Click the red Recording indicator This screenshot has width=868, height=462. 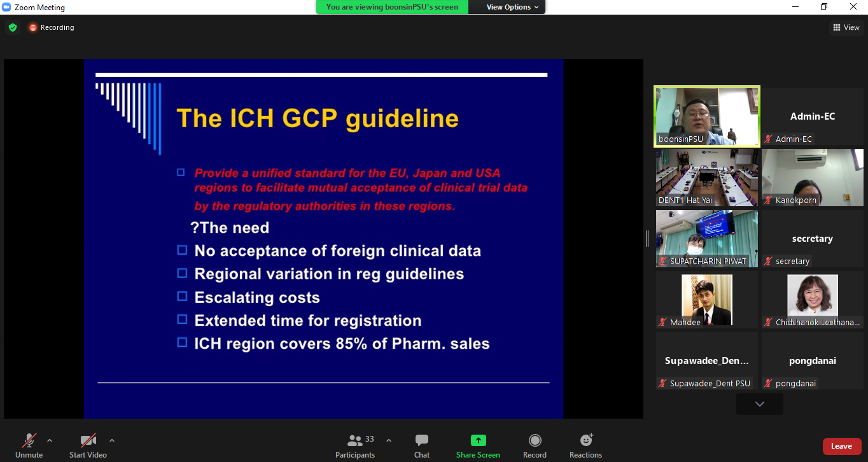pyautogui.click(x=52, y=27)
